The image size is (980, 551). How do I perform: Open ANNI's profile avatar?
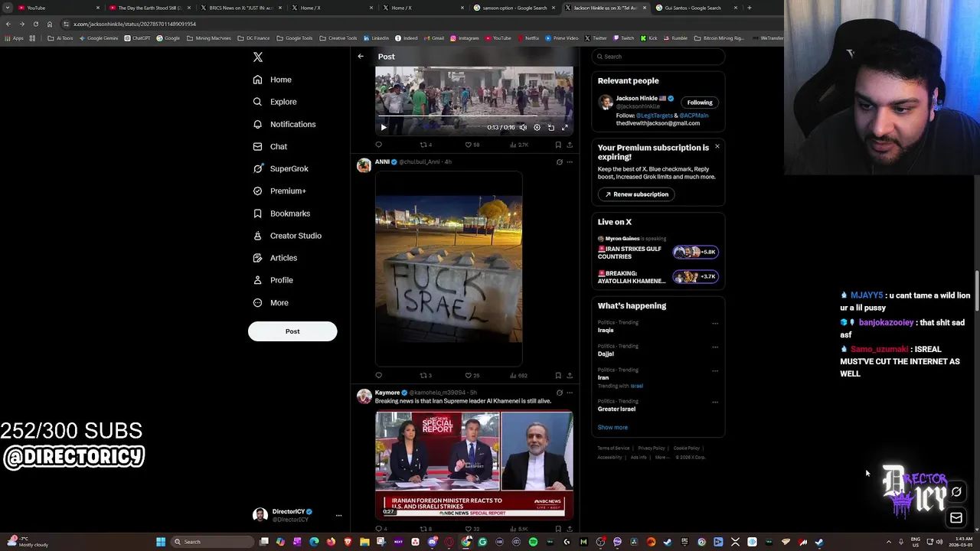[364, 165]
